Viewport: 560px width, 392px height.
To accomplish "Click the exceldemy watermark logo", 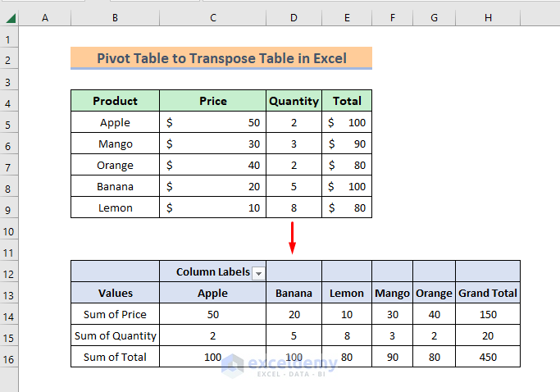I will tap(280, 363).
